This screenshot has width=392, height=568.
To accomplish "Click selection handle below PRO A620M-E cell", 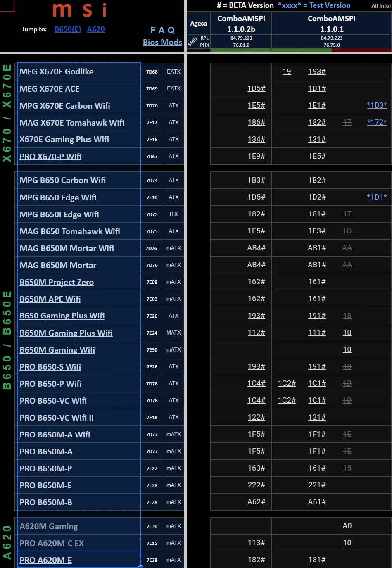I will [x=140, y=567].
